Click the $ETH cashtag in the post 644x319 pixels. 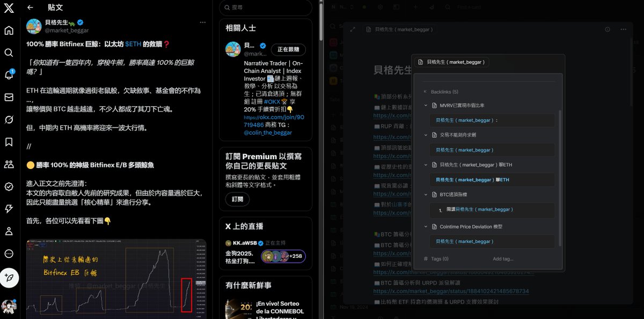pyautogui.click(x=134, y=43)
